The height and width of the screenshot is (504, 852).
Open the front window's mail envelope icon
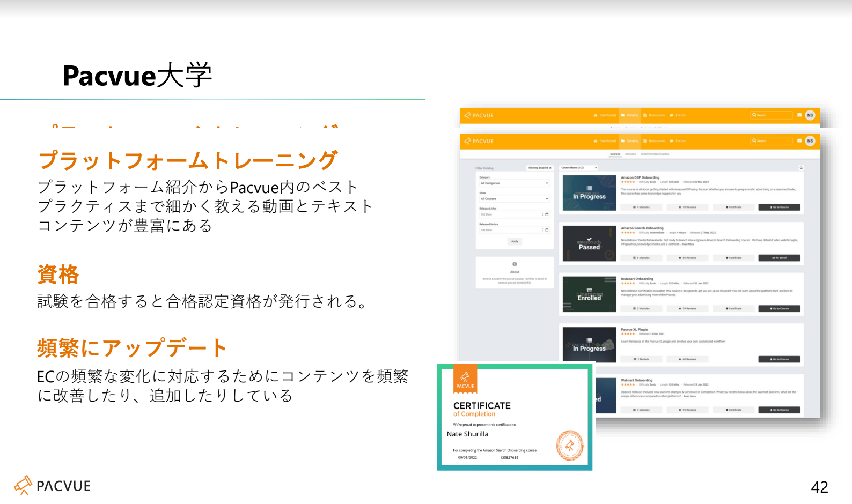[799, 140]
